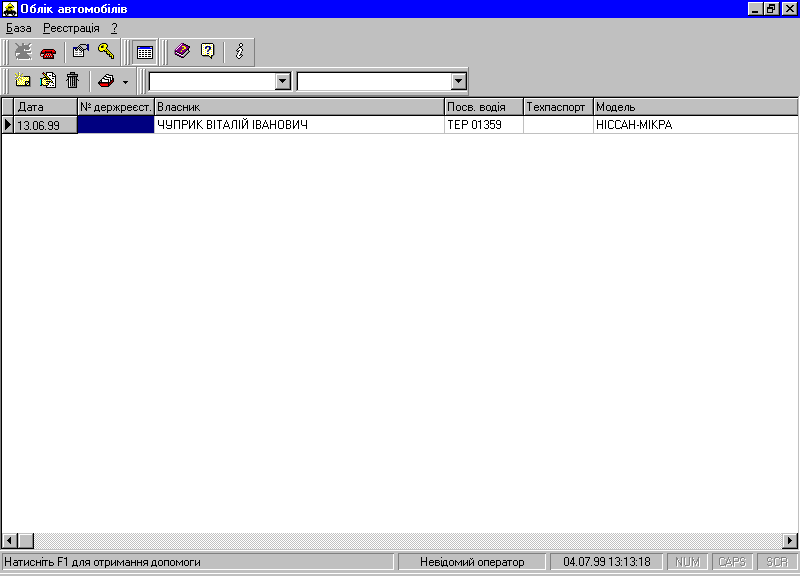Select the empty Техпаспорт cell in first row
The width and height of the screenshot is (800, 576).
coord(559,125)
